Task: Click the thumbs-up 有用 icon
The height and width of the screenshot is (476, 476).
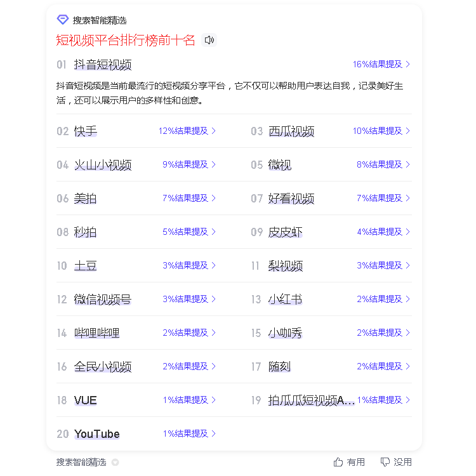Action: point(338,462)
